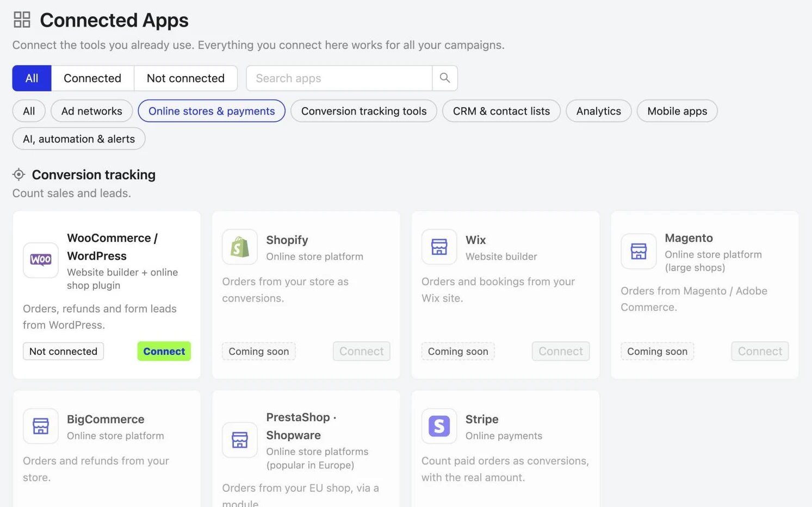Screen dimensions: 812x507
Task: Filter by Ad networks
Action: point(92,111)
